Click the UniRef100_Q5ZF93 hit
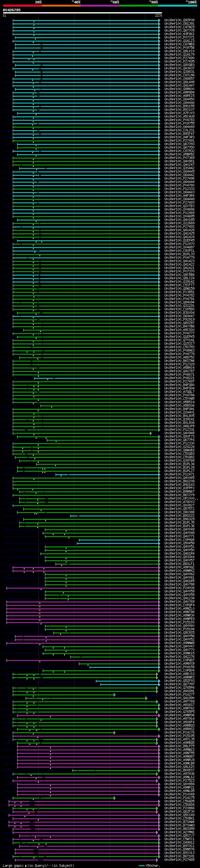200x868 pixels. coord(179,681)
